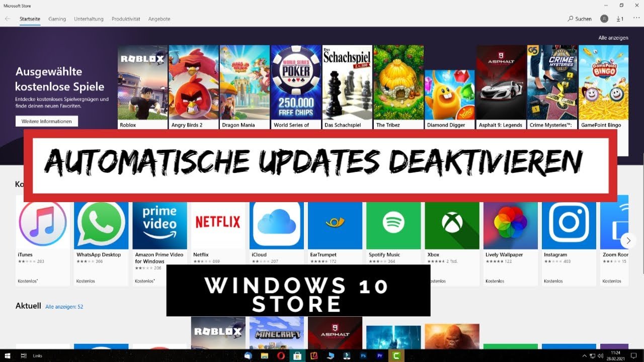The width and height of the screenshot is (644, 362).
Task: Click the next arrow on the app carousel
Action: click(628, 240)
